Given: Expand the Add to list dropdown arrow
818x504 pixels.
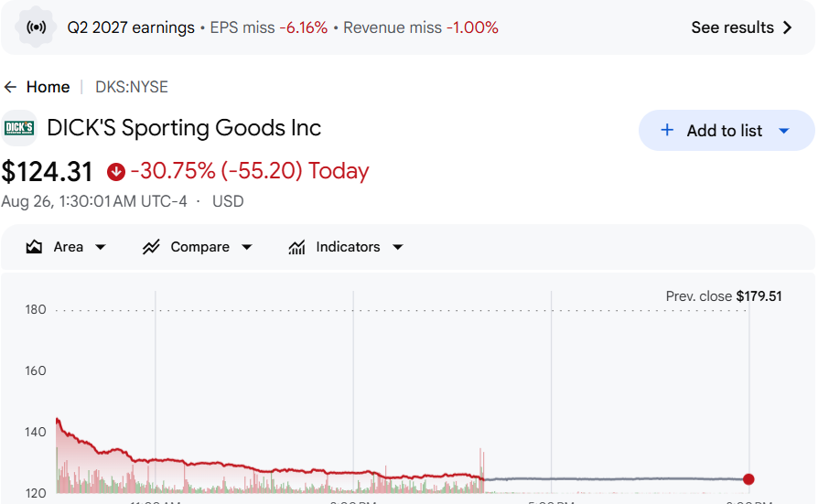Looking at the screenshot, I should tap(783, 131).
